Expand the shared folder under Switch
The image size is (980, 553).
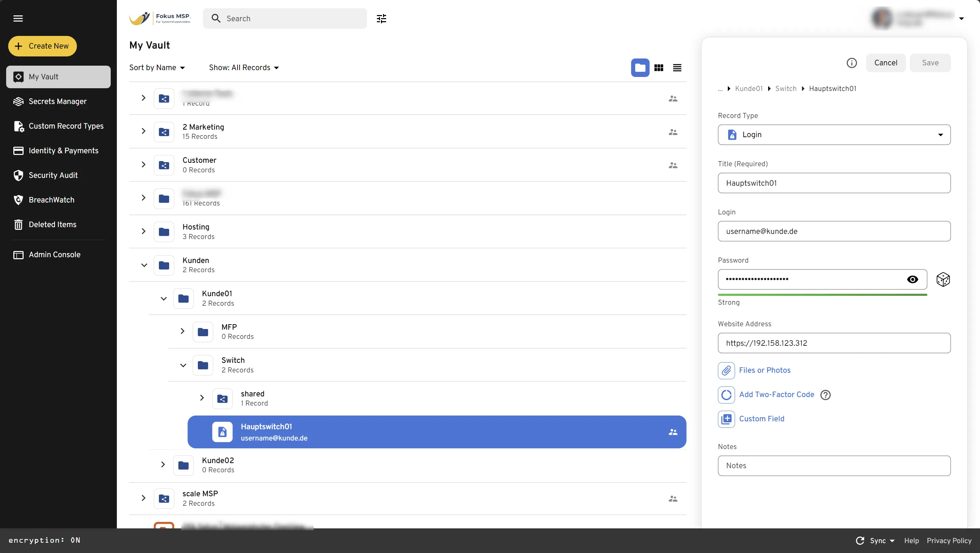point(202,398)
